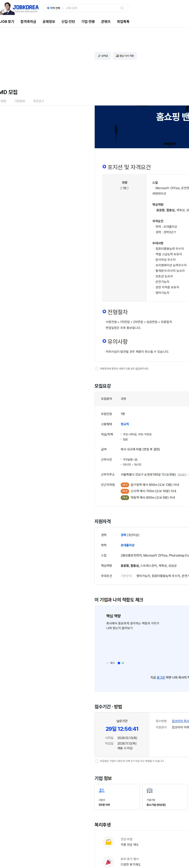Open the 지도보기 map link
The image size is (189, 868).
pyautogui.click(x=182, y=474)
